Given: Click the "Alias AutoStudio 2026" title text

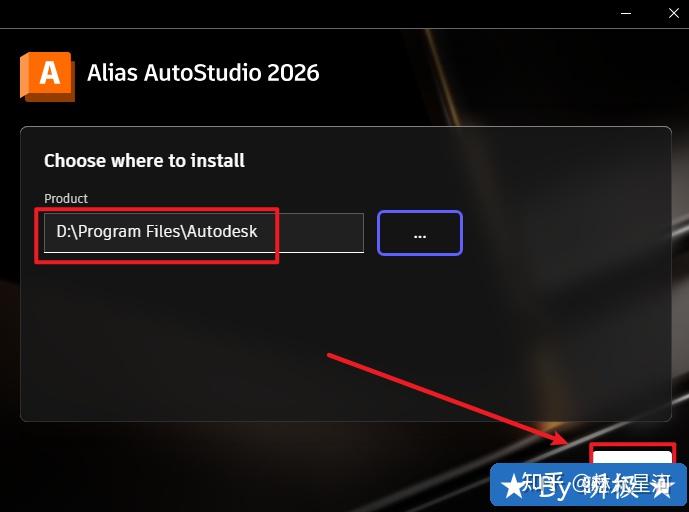Looking at the screenshot, I should coord(203,73).
